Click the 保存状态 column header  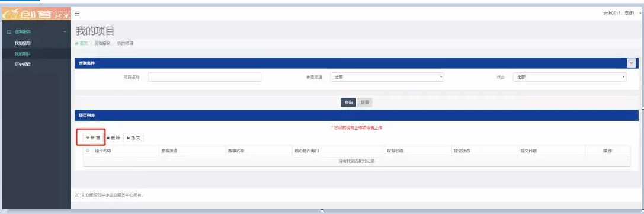(395, 151)
